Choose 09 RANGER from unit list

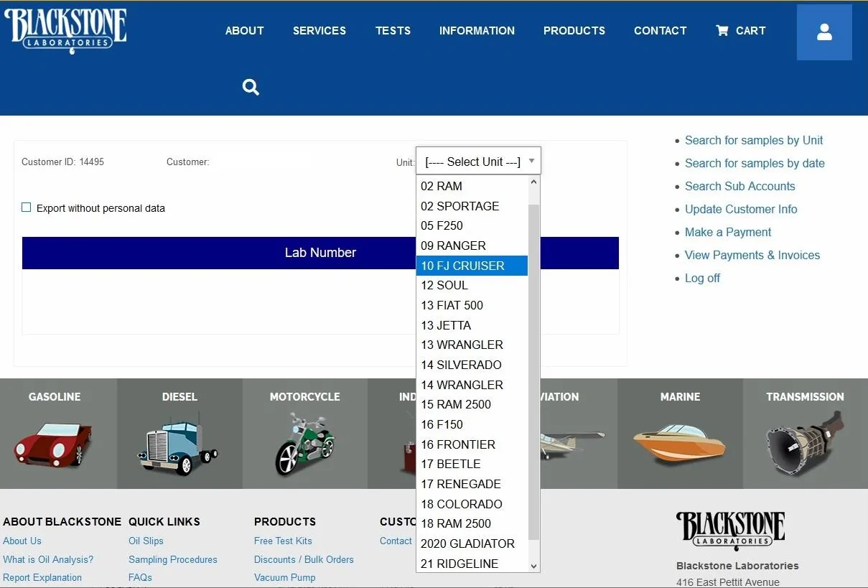click(472, 246)
